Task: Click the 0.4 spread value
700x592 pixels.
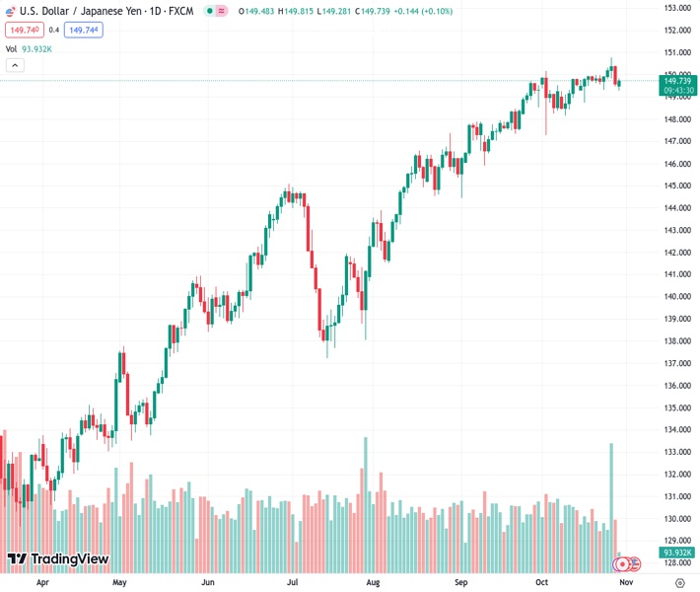Action: click(54, 30)
